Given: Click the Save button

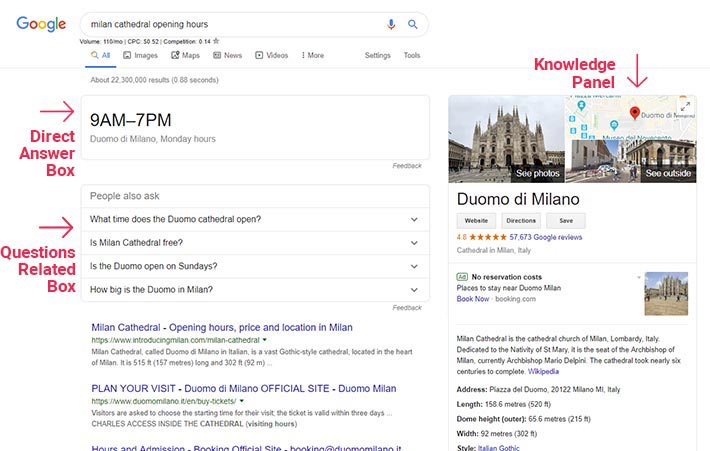Looking at the screenshot, I should click(x=566, y=221).
